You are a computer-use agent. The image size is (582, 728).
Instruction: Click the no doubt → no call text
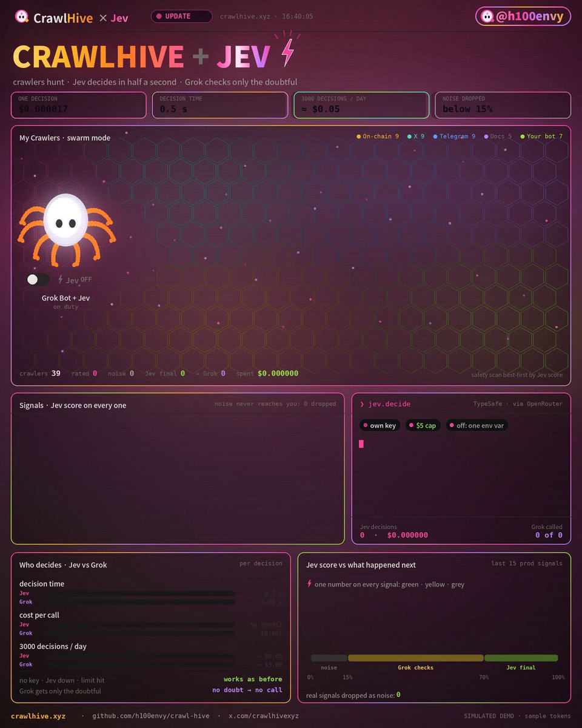pos(247,690)
